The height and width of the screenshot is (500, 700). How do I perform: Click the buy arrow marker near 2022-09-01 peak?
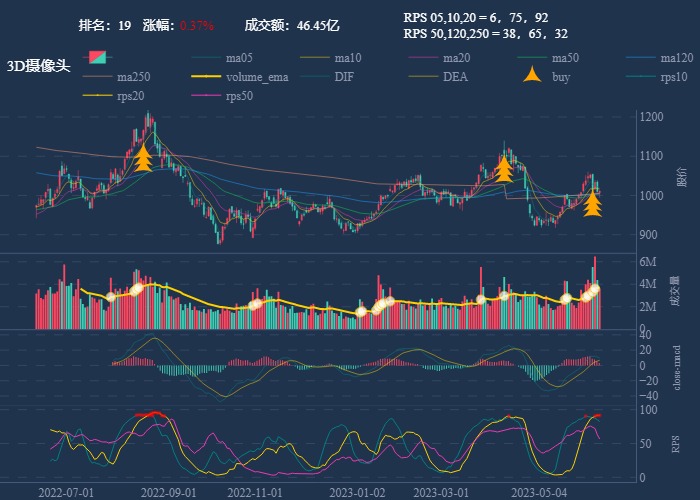point(143,158)
